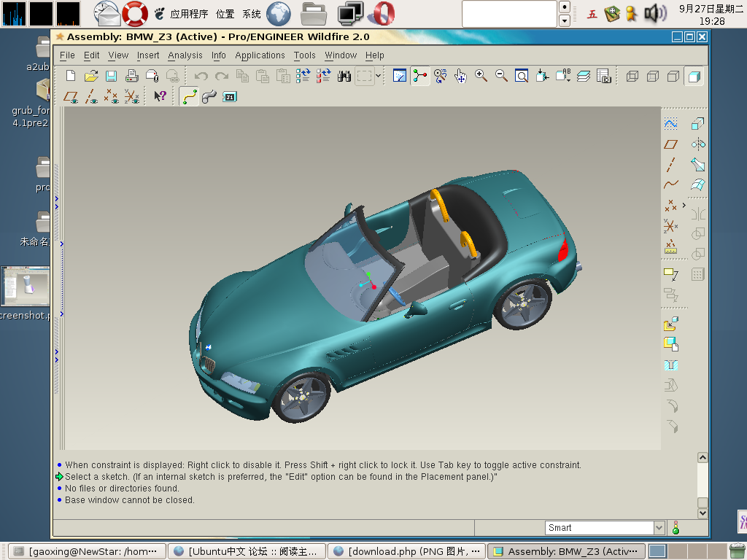Open the View menu
This screenshot has height=560, width=747.
point(118,55)
